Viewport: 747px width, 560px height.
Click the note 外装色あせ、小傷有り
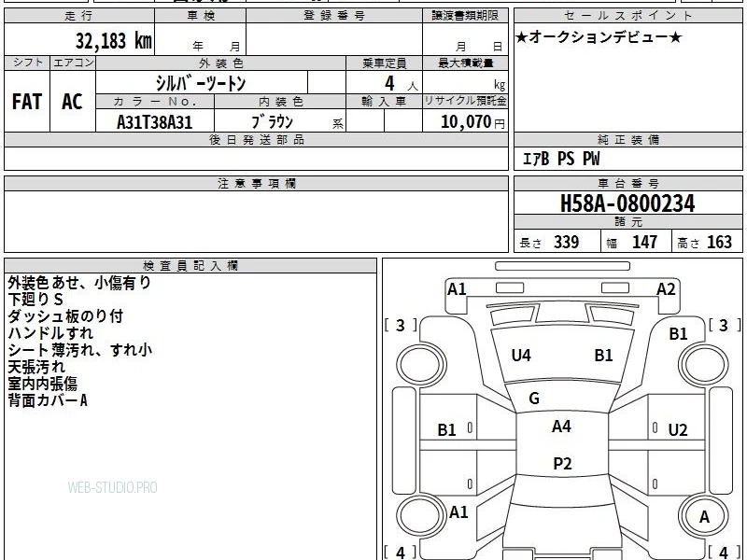pos(79,283)
